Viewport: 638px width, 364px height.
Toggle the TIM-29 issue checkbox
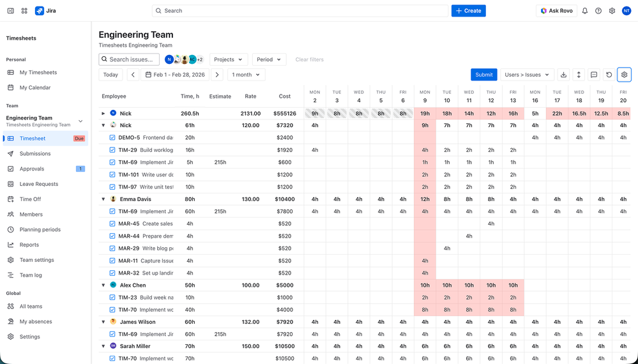click(x=112, y=150)
